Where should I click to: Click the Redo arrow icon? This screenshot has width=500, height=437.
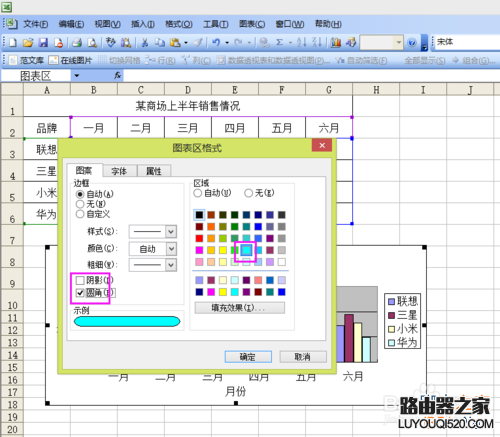238,43
